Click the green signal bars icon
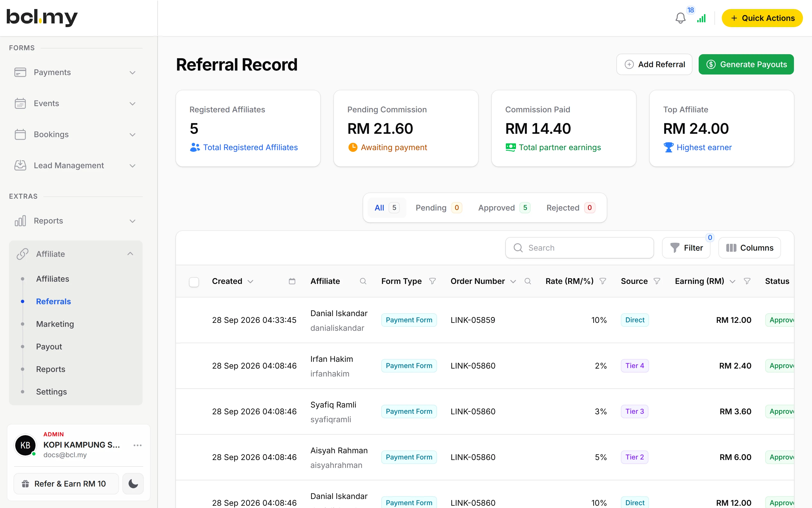Viewport: 812px width, 508px height. pyautogui.click(x=701, y=18)
